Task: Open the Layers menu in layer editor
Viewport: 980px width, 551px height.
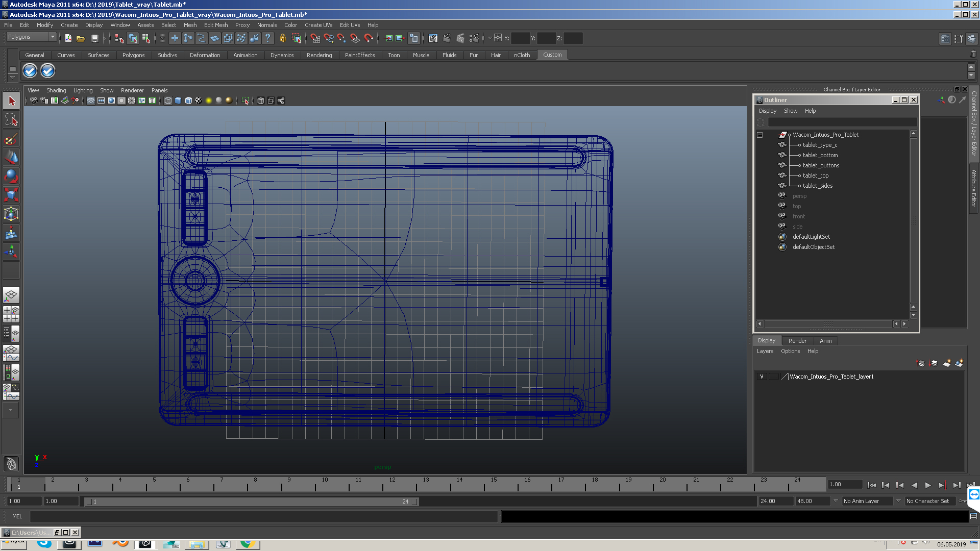Action: [x=765, y=351]
